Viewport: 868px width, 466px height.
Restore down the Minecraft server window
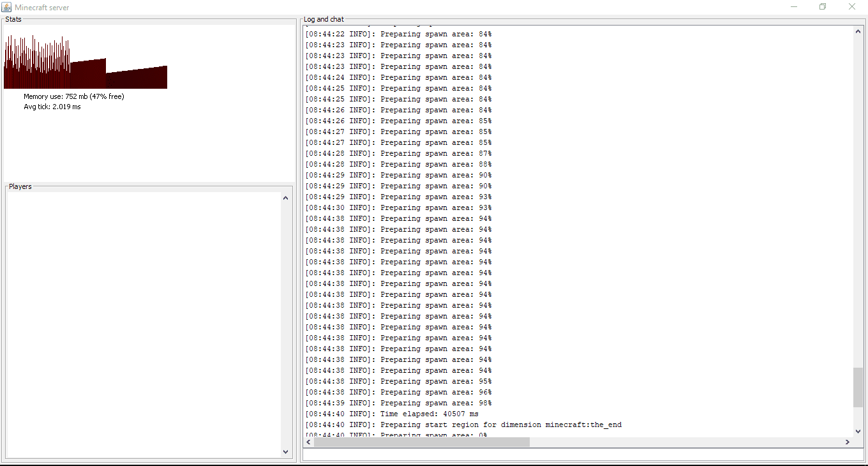823,7
